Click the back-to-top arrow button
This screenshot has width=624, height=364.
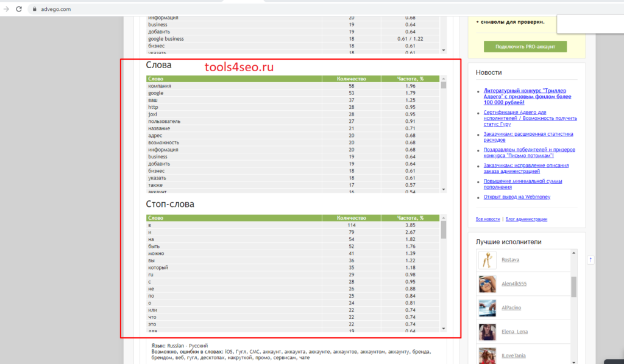590,260
